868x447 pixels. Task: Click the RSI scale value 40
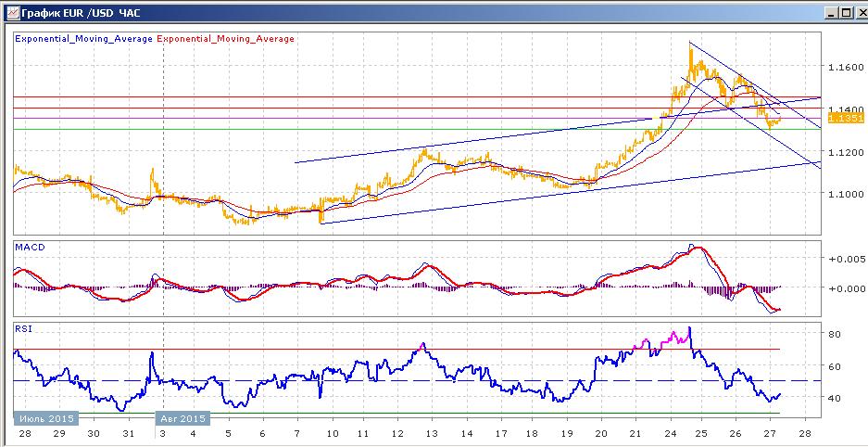[x=835, y=398]
